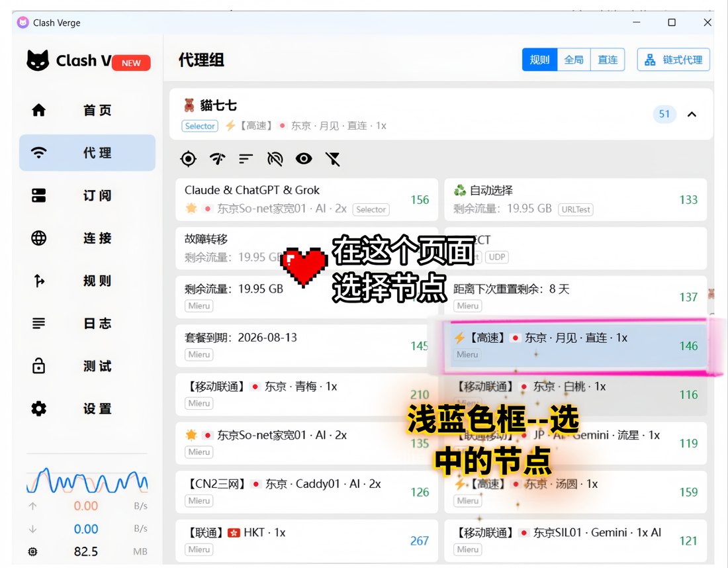Click the 156 delay value on Claude card
The height and width of the screenshot is (568, 728).
point(420,200)
